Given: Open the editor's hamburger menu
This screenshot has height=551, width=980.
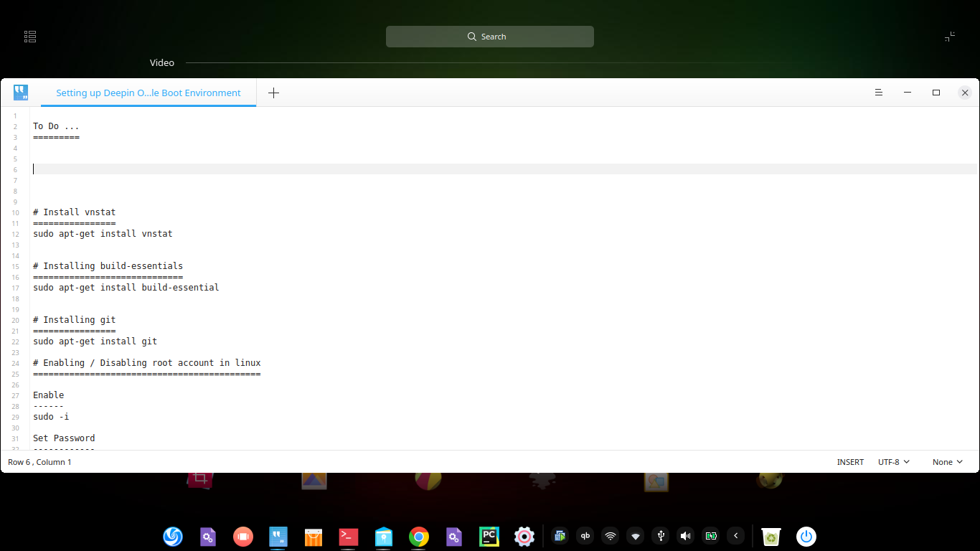Looking at the screenshot, I should 879,93.
